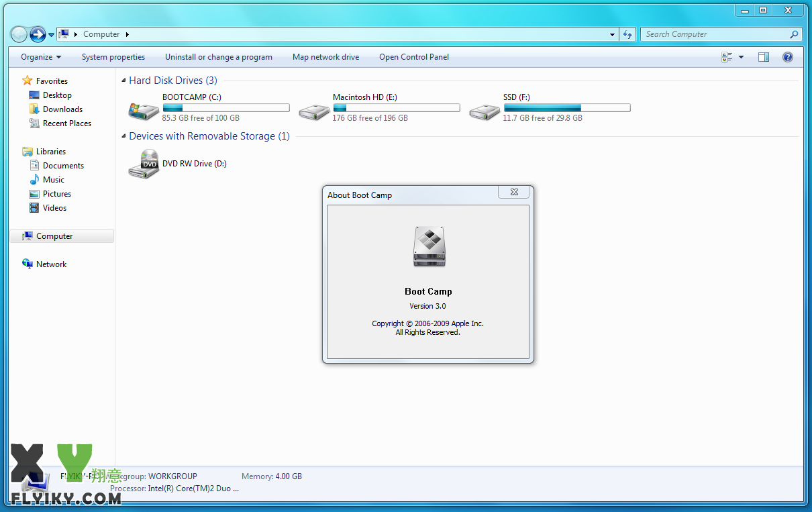Click the Network globe icon

[28, 264]
